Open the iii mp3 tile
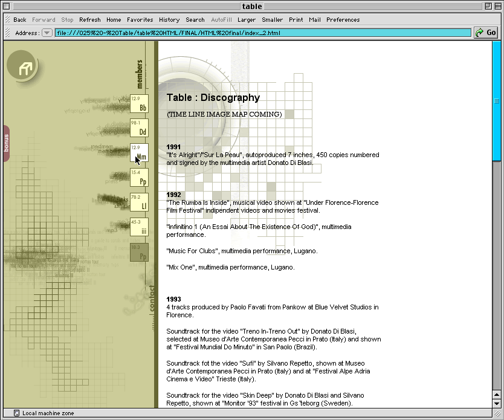This screenshot has height=420, width=504. (x=139, y=227)
